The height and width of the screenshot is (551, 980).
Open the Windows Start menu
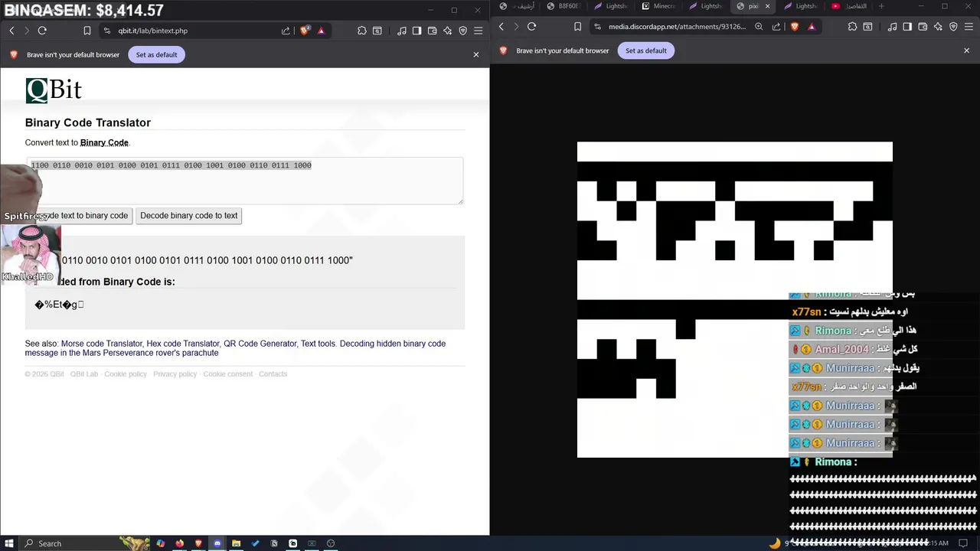click(x=8, y=543)
